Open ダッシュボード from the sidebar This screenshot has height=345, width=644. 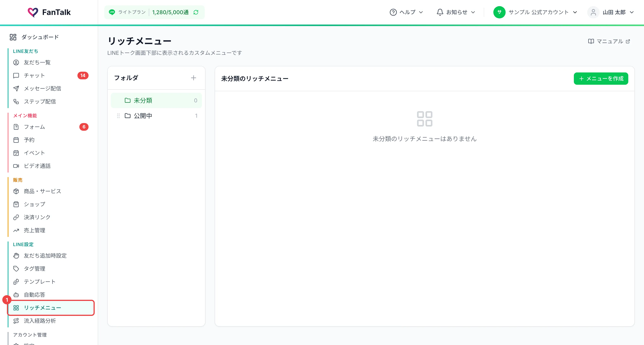click(x=34, y=37)
